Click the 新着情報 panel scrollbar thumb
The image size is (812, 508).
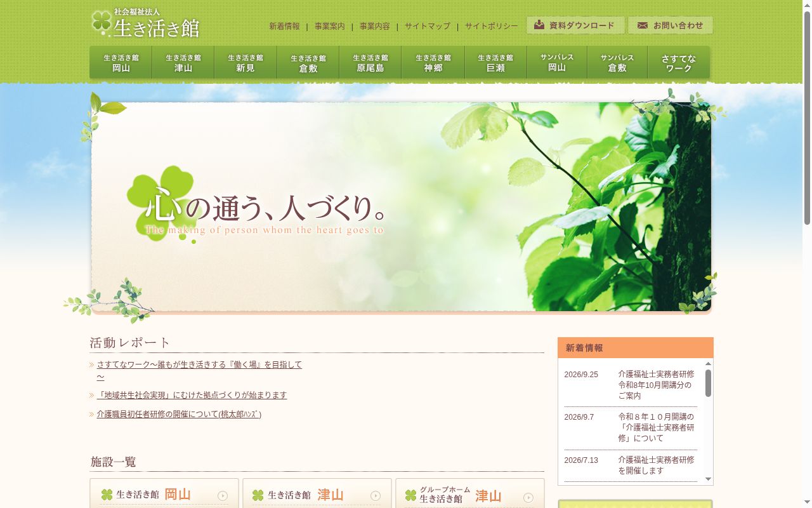pos(708,383)
